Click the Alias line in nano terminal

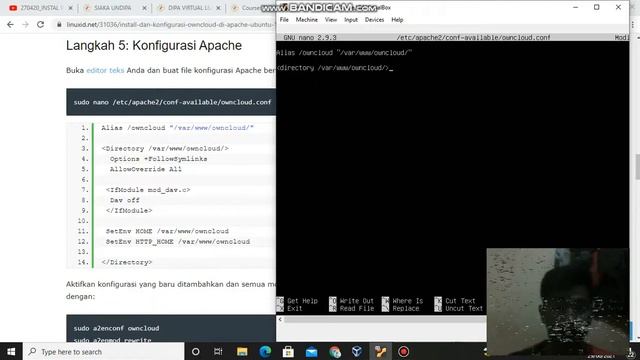[x=344, y=53]
